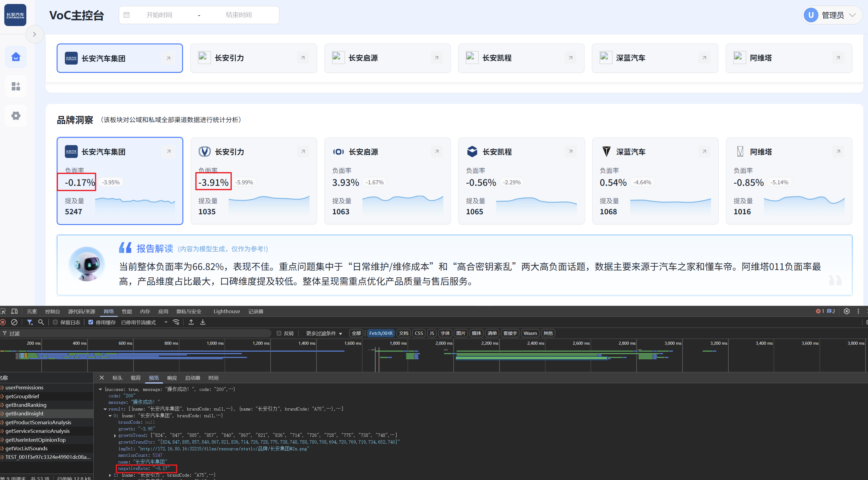
Task: Click the Changan logo at top left
Action: coord(15,15)
